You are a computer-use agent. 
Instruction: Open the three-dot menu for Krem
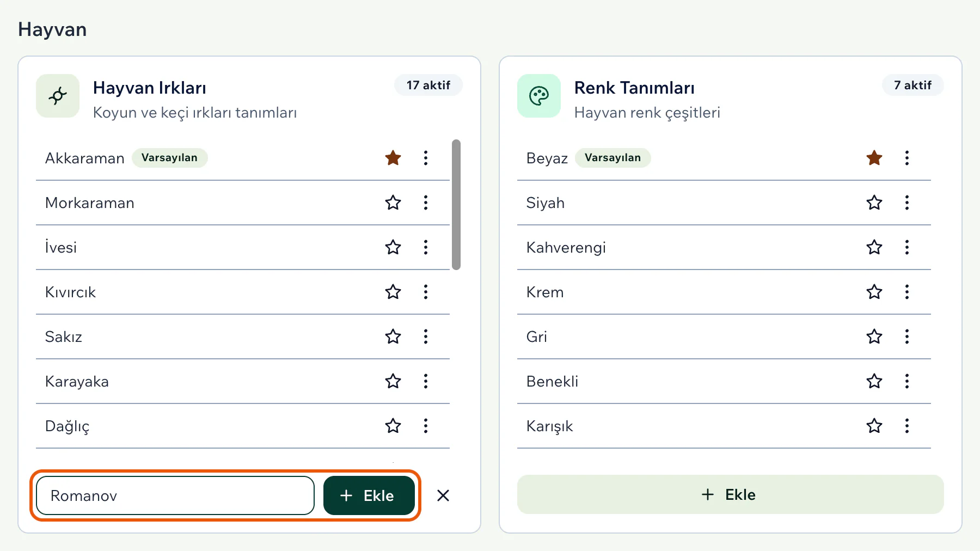907,292
